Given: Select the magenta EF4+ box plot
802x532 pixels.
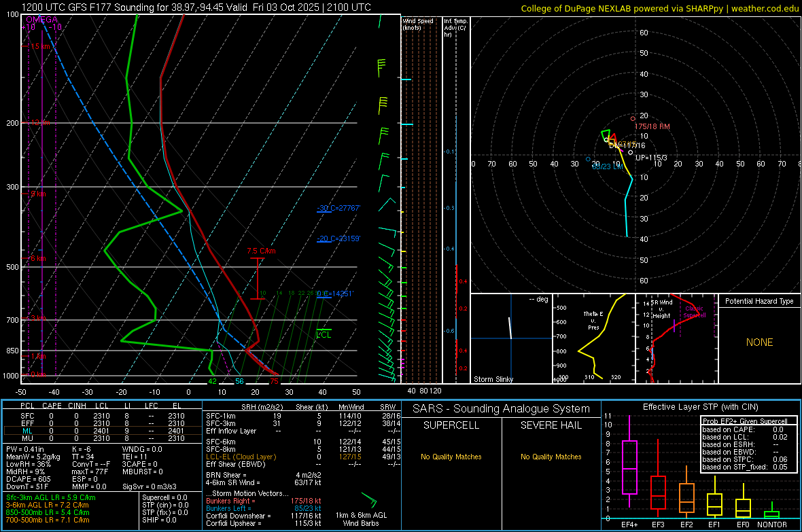Looking at the screenshot, I should pyautogui.click(x=629, y=461).
